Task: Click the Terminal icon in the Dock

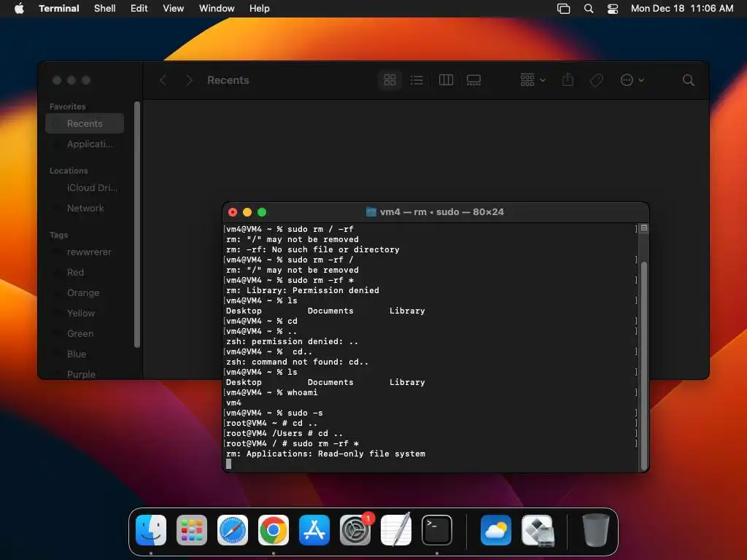Action: [x=437, y=530]
